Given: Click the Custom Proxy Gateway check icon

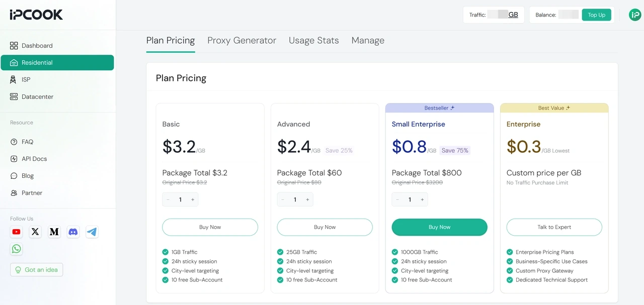Looking at the screenshot, I should pos(510,271).
